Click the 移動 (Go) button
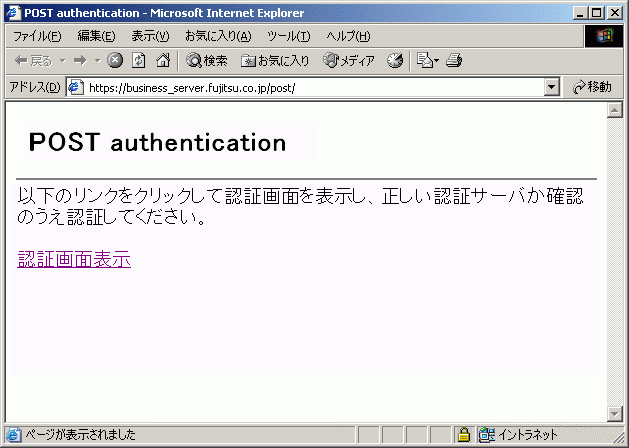629x448 pixels. pyautogui.click(x=592, y=87)
